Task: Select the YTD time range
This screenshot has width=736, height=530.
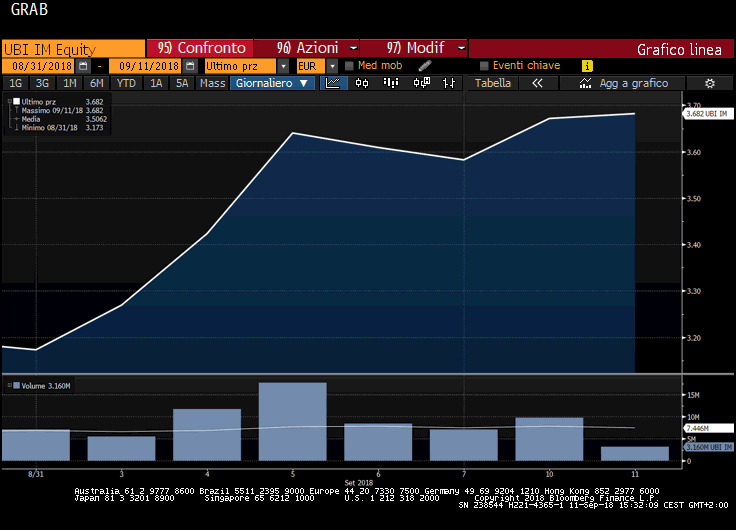Action: point(126,83)
